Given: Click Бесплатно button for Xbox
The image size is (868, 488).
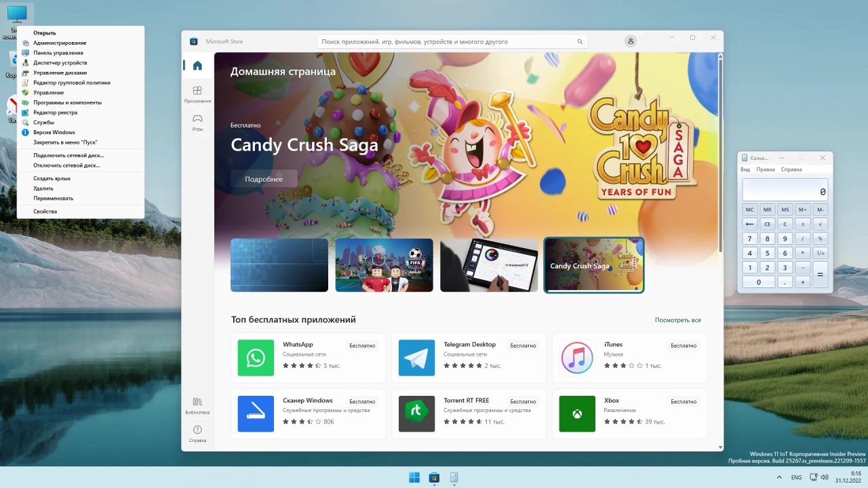Looking at the screenshot, I should click(684, 401).
